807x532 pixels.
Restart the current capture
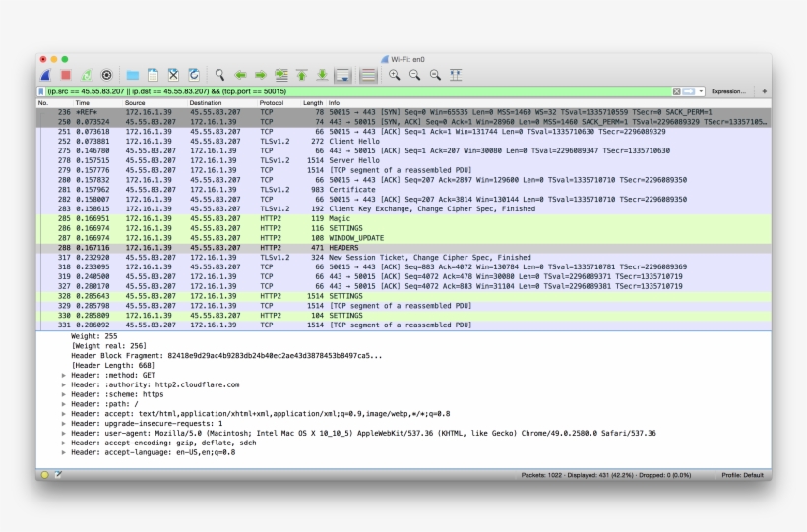coord(86,75)
